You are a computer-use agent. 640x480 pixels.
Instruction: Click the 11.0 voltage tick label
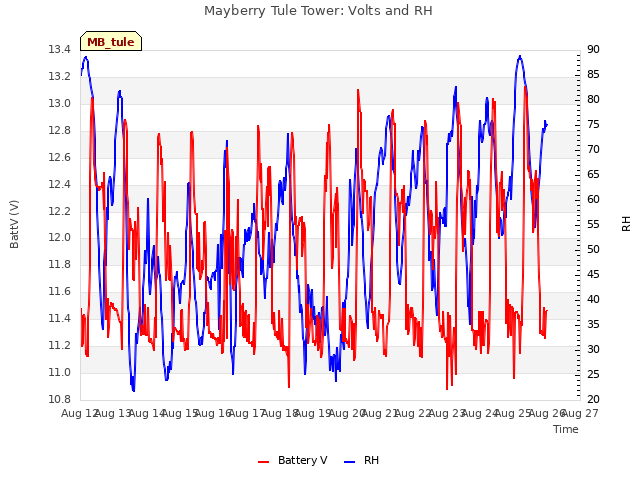tap(59, 372)
